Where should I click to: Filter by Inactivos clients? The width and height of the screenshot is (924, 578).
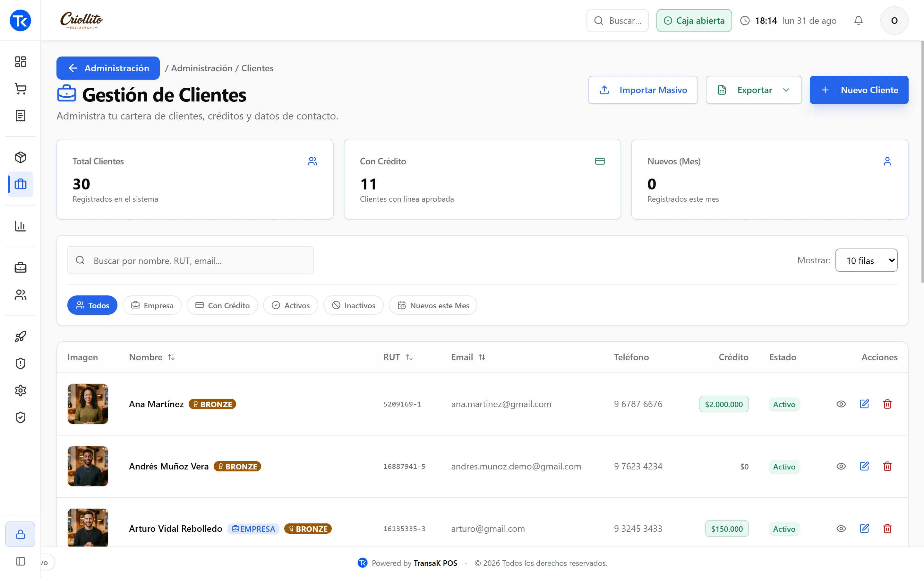(x=353, y=305)
